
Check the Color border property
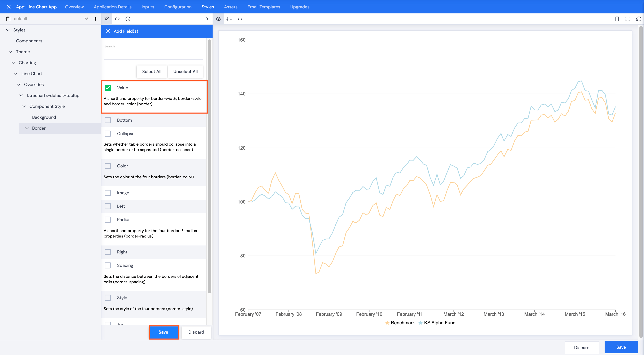pos(108,166)
